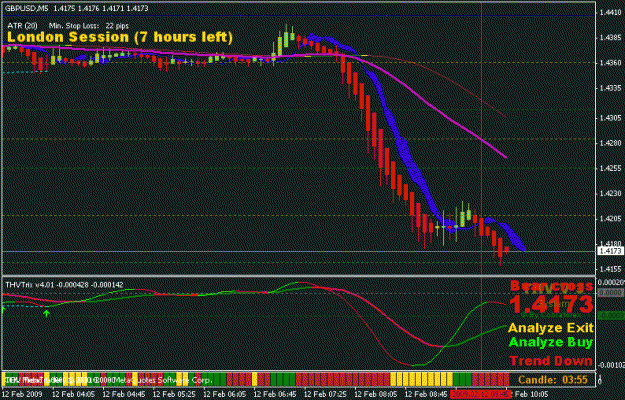This screenshot has height=400, width=625.
Task: Click the 12 Feb 04:05 time label
Action: pos(73,394)
